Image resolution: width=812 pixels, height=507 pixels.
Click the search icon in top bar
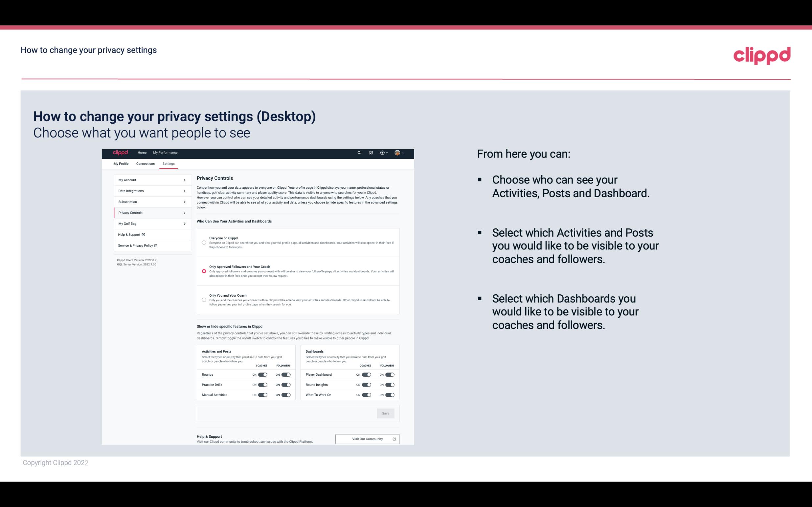click(x=359, y=153)
